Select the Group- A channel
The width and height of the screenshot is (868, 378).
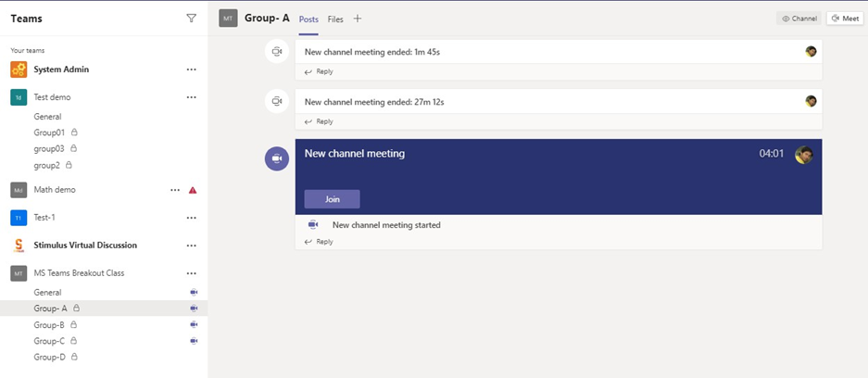point(104,309)
